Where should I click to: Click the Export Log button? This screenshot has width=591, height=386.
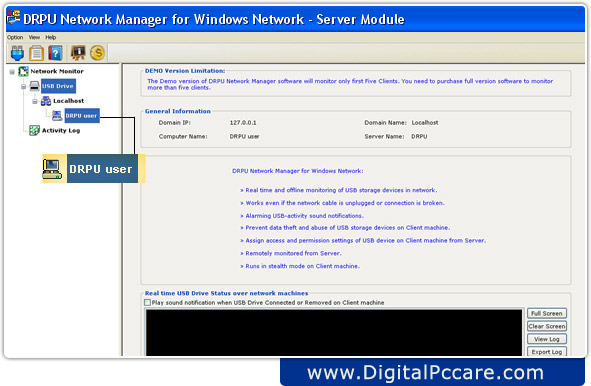[x=547, y=351]
